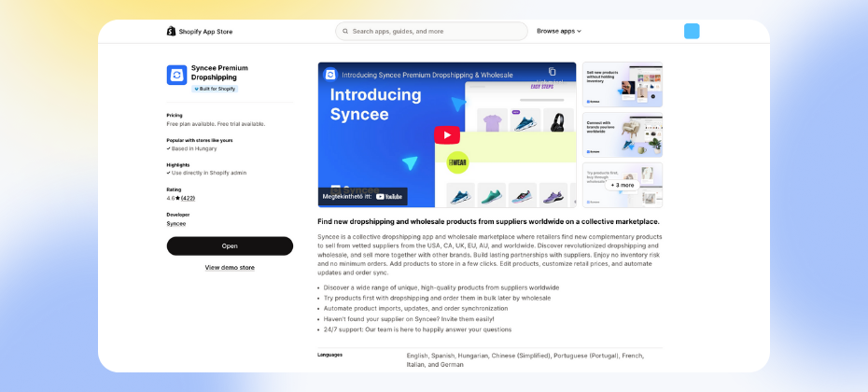Click the Syncee app icon beside the title
Image resolution: width=868 pixels, height=392 pixels.
click(176, 75)
